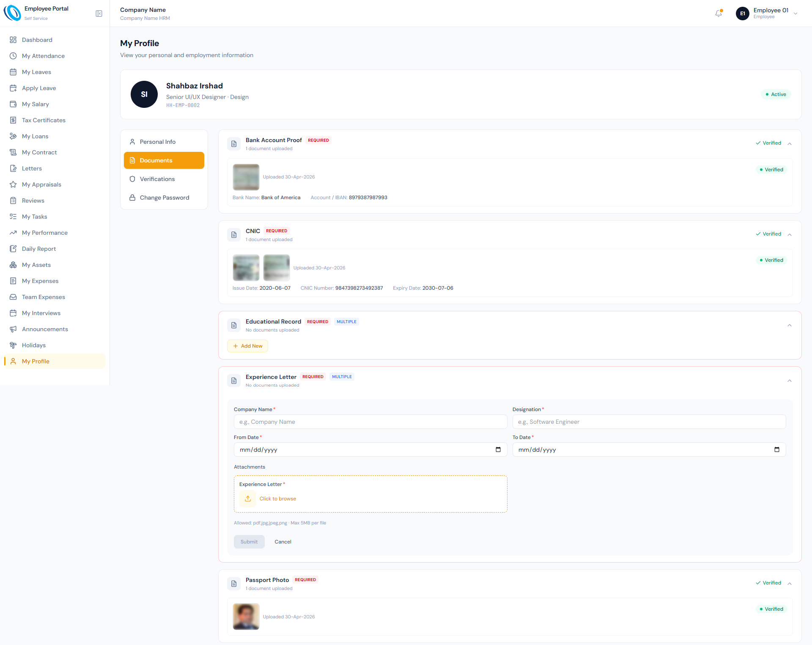Screen dimensions: 812x645
Task: Click the My Assets boxes icon
Action: click(13, 265)
